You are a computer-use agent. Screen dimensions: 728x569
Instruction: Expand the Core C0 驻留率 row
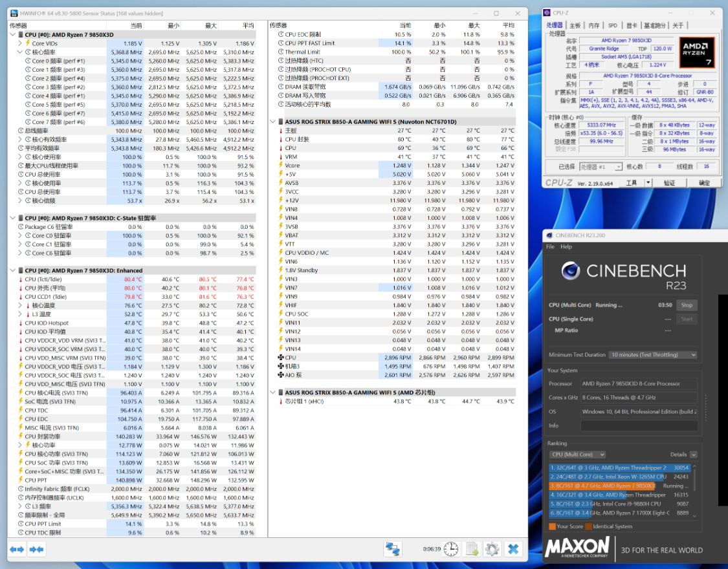click(x=20, y=235)
